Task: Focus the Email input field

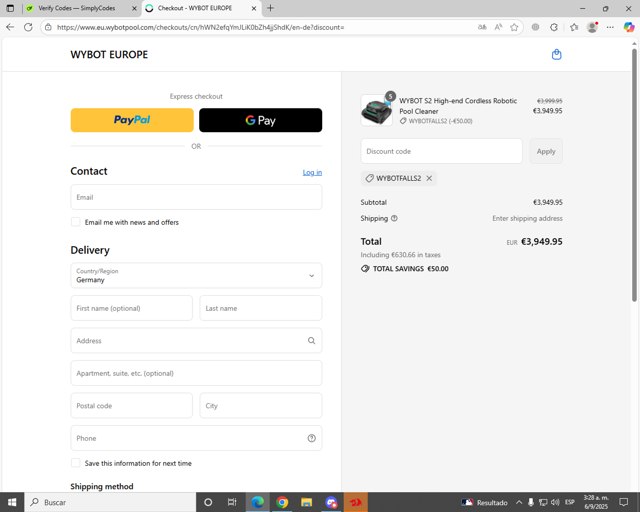Action: (196, 197)
